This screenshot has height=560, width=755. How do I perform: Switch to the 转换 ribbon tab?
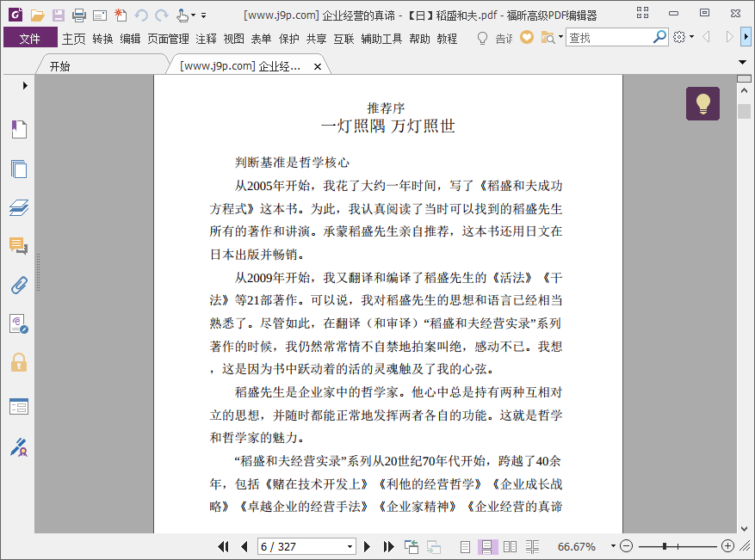click(x=102, y=39)
